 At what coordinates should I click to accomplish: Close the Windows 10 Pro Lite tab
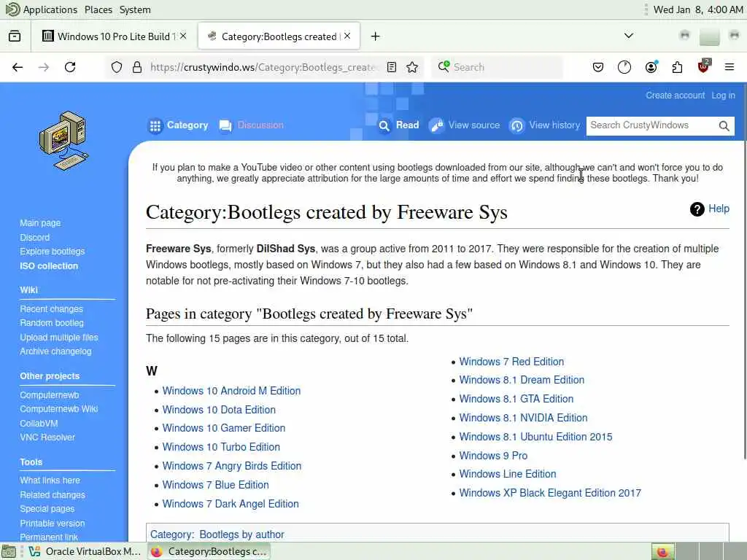[183, 36]
